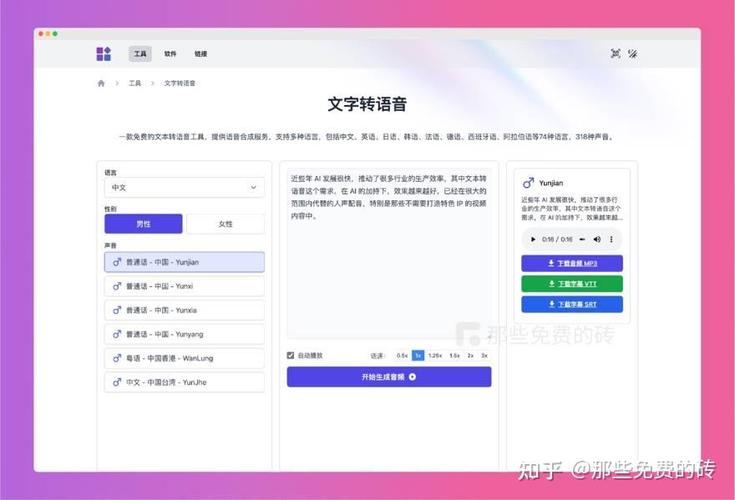Viewport: 735px width, 500px height.
Task: Click male icon beside Yunjian result title
Action: 528,183
